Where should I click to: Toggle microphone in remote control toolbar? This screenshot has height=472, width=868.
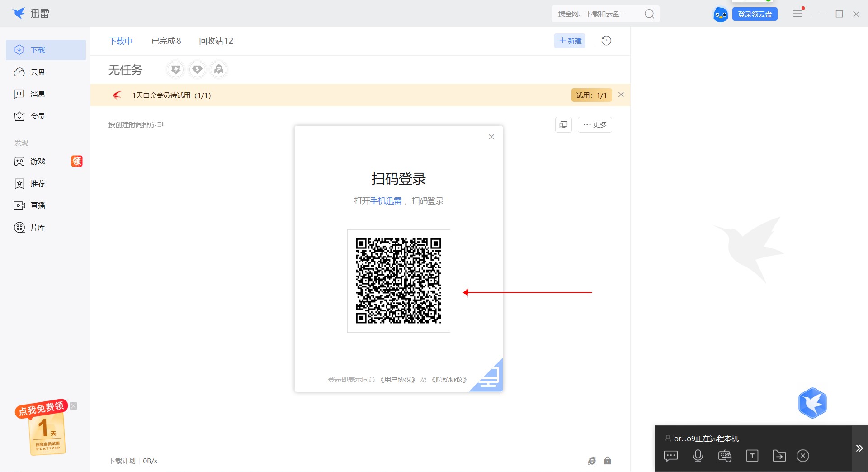(698, 456)
